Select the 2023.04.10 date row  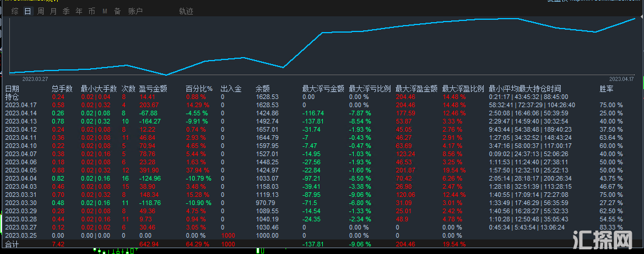[21, 146]
